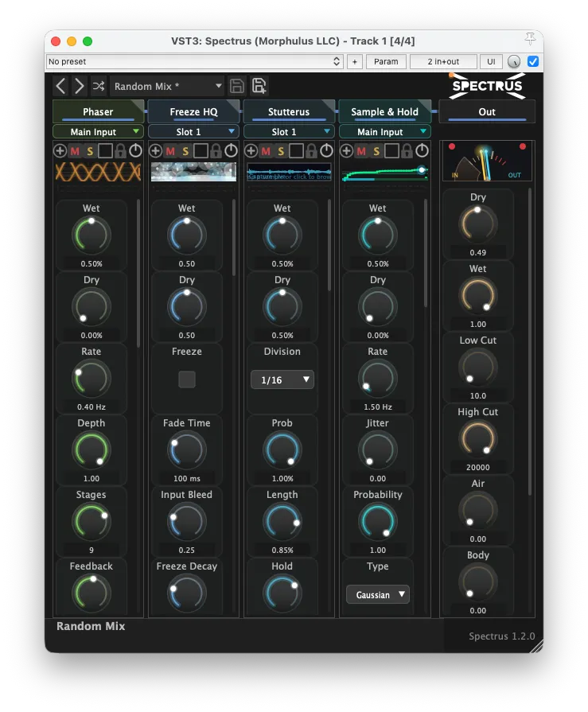Open Sample & Hold Main Input dropdown

coord(384,132)
